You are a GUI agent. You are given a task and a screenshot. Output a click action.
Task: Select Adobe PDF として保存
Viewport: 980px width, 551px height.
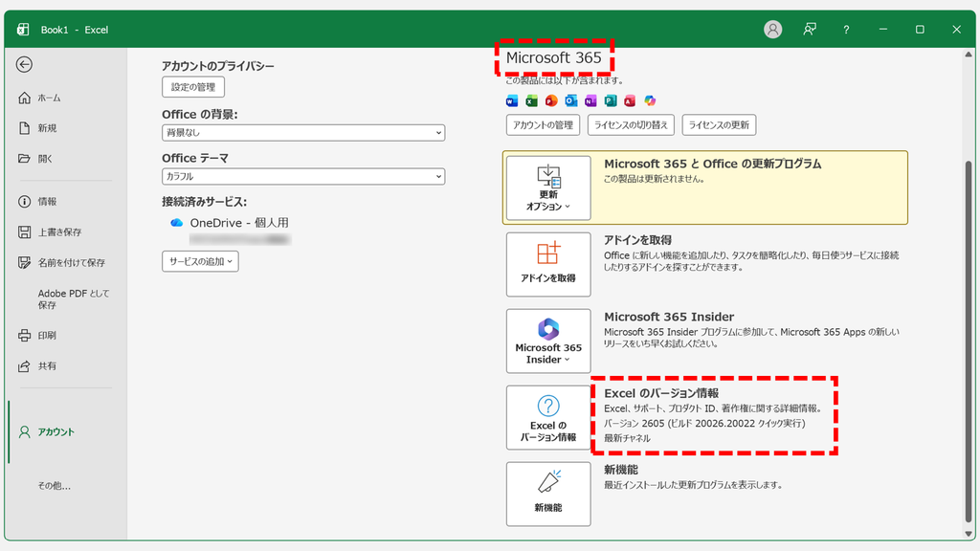73,298
